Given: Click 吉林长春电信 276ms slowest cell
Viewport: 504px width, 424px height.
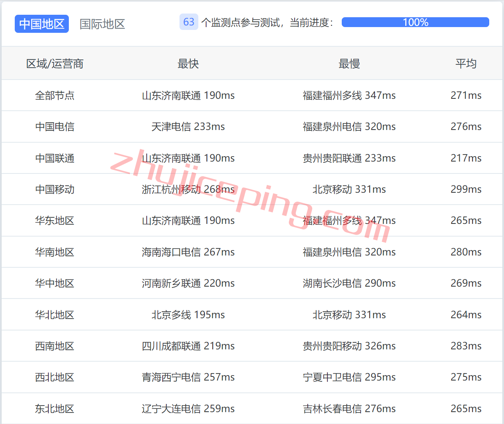Looking at the screenshot, I should (349, 409).
